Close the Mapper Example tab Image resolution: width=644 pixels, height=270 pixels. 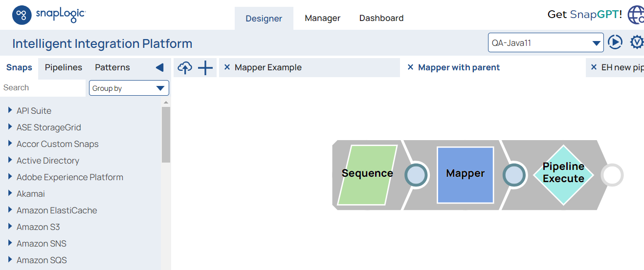[227, 67]
